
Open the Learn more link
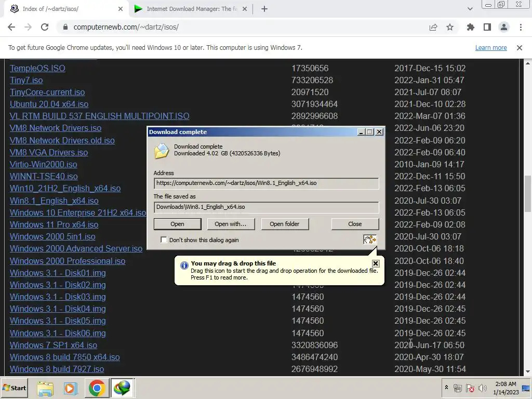(491, 48)
